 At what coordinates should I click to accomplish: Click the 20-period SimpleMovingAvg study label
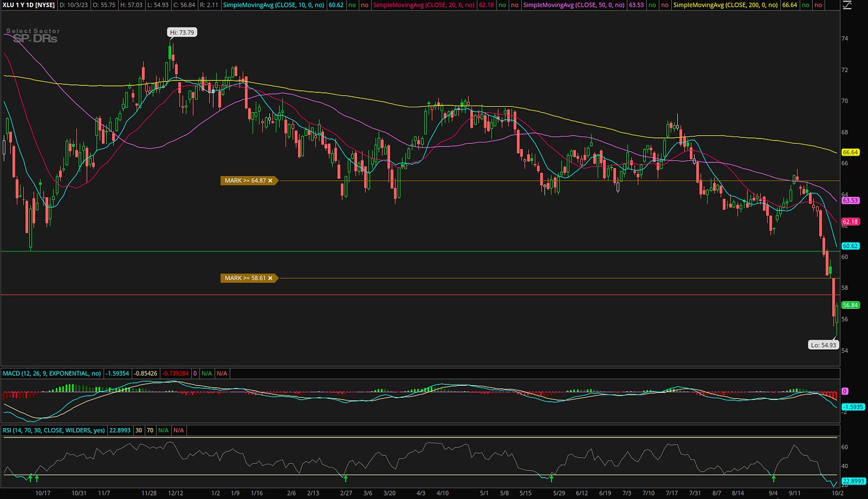tap(424, 5)
